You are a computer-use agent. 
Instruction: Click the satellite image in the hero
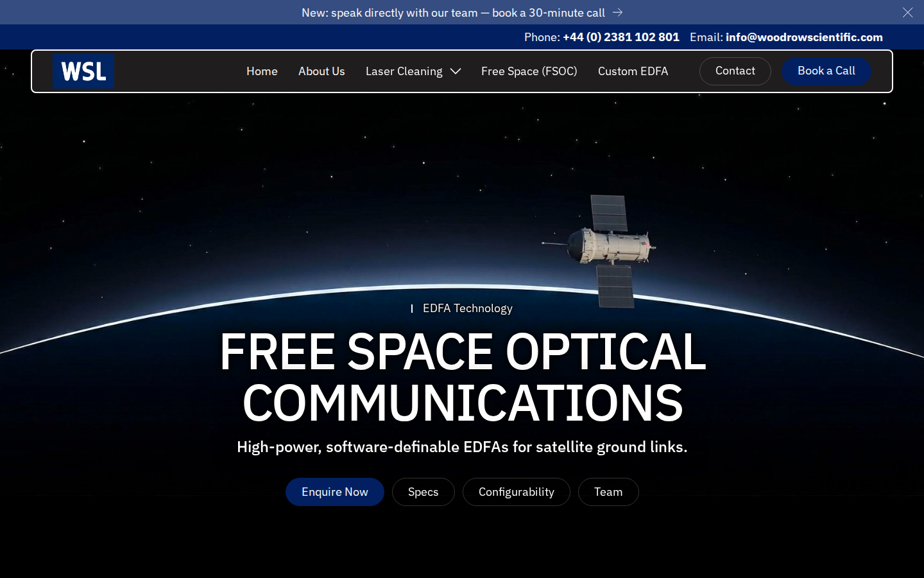tap(600, 250)
